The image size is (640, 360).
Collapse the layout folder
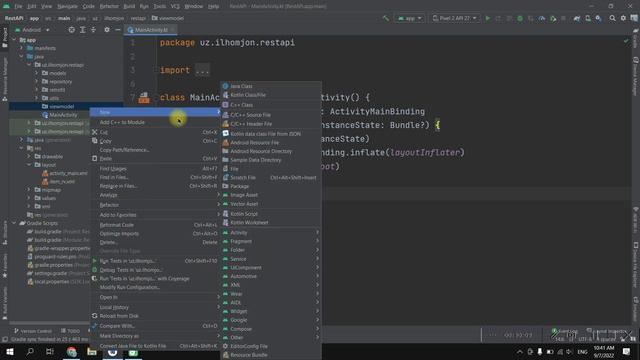29,165
